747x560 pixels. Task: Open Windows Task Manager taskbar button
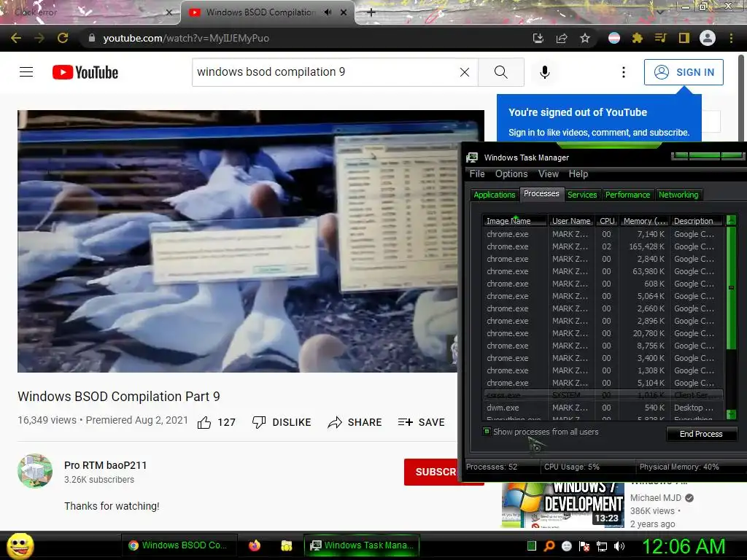[362, 545]
